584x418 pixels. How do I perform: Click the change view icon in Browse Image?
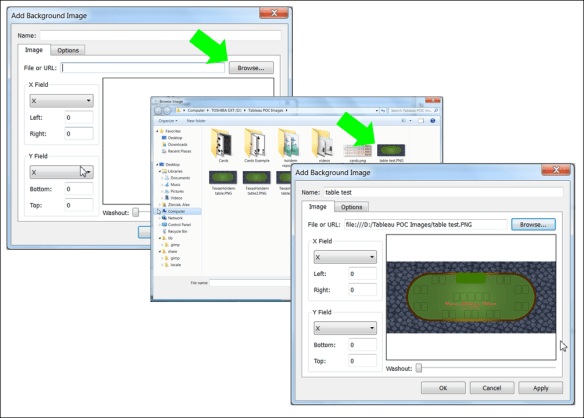[x=403, y=121]
